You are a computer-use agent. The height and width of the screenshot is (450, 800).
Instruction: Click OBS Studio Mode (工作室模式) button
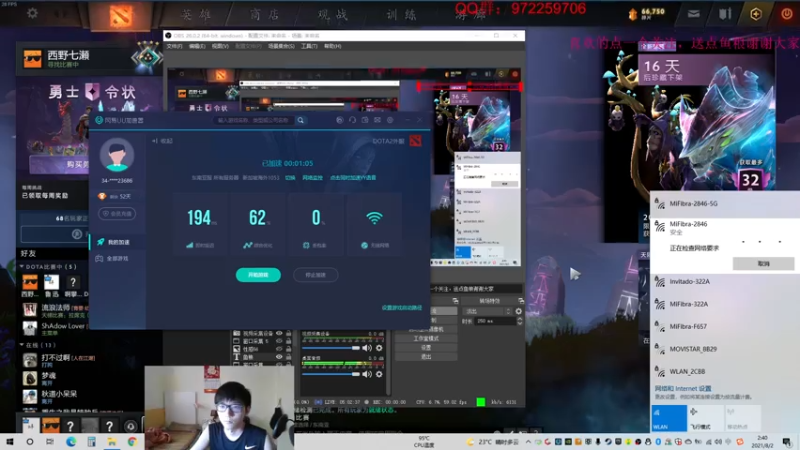[426, 338]
